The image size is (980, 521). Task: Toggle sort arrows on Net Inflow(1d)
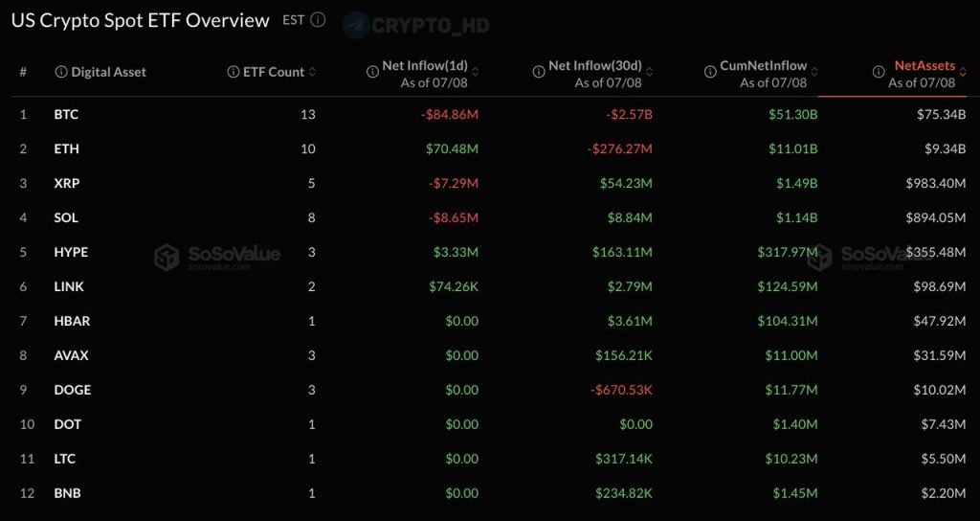click(475, 72)
